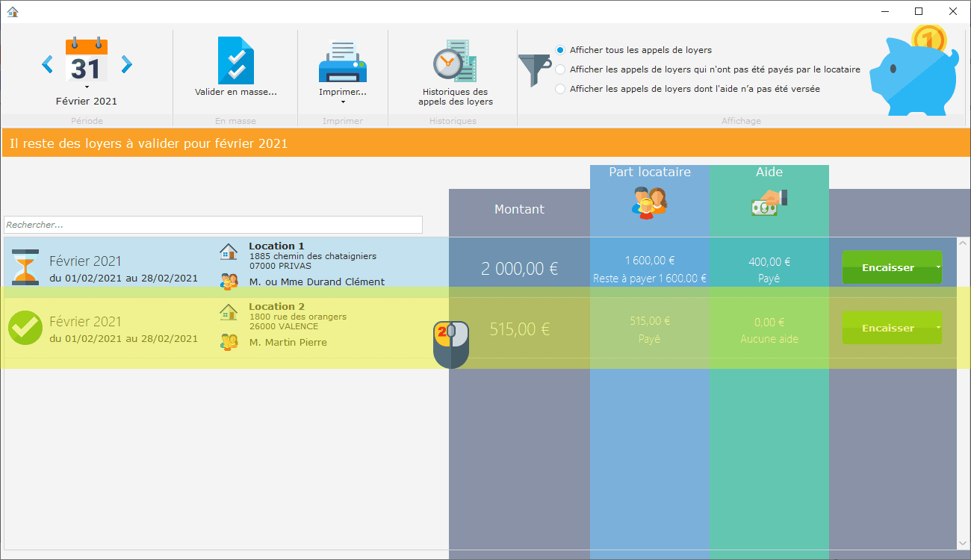The height and width of the screenshot is (560, 971).
Task: Click Reste à payer 1 600,00 € text
Action: click(650, 279)
